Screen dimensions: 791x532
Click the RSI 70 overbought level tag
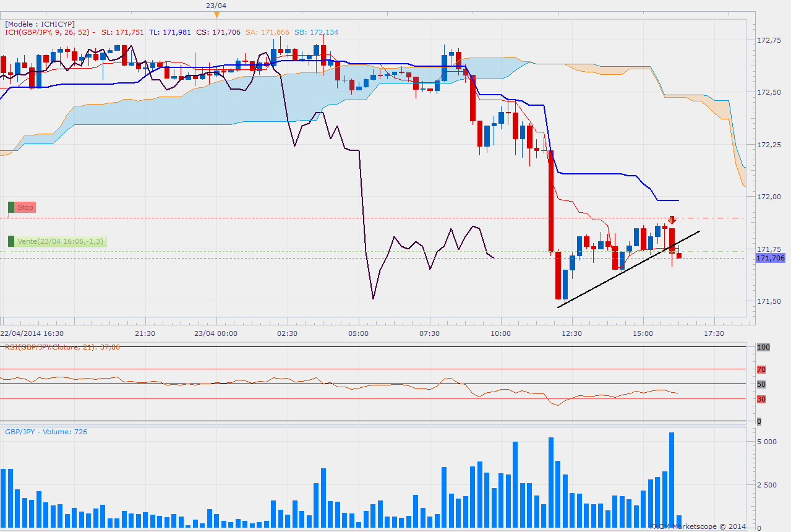click(761, 369)
